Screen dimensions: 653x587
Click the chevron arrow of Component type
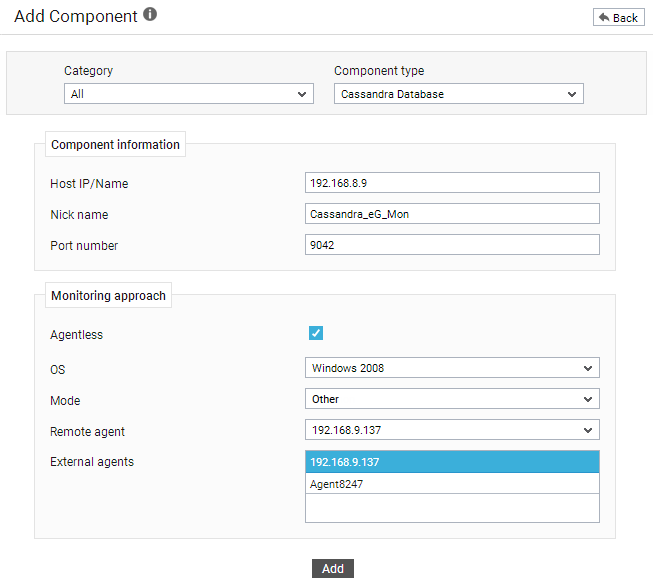point(572,94)
